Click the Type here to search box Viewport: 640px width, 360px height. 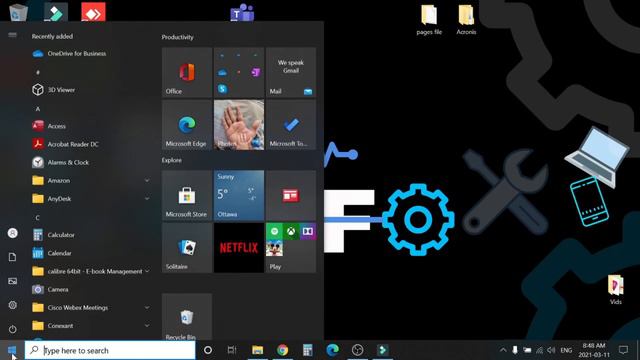[110, 350]
